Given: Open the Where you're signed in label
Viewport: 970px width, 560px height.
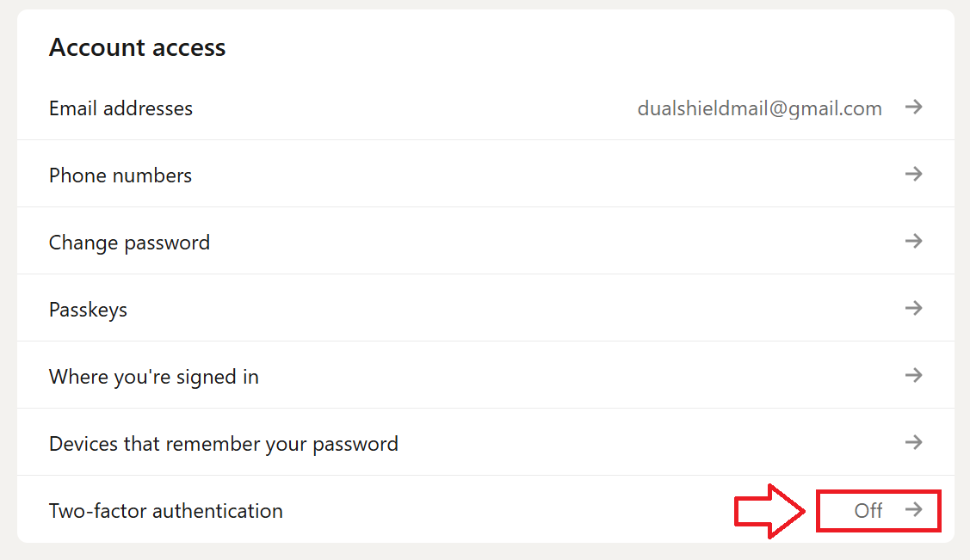Looking at the screenshot, I should (x=153, y=377).
